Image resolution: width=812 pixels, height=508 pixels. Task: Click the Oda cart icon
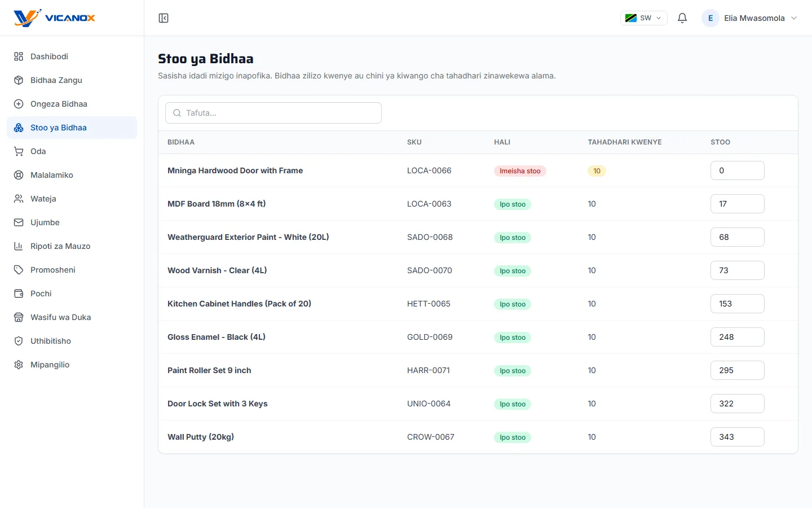click(x=19, y=151)
